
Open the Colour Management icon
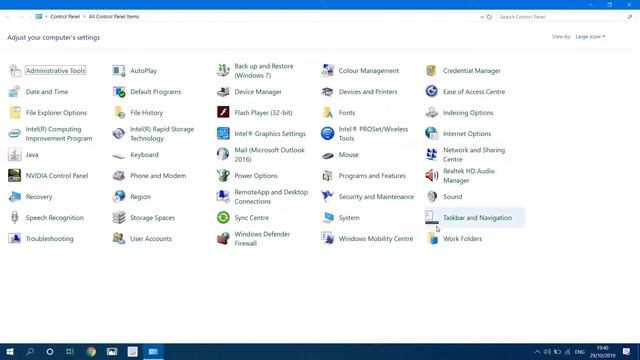pyautogui.click(x=328, y=71)
